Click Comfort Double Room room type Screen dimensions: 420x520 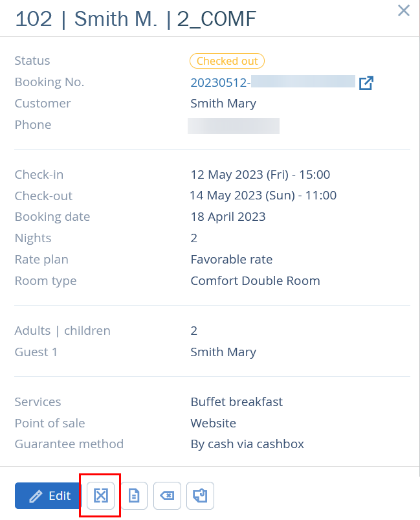coord(255,280)
